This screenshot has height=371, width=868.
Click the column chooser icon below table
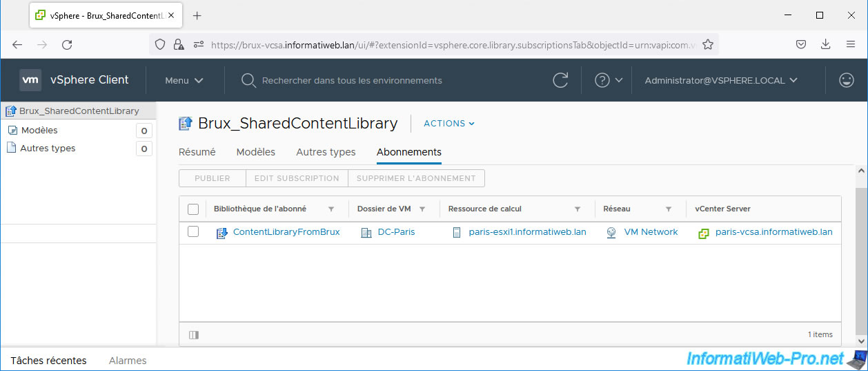[194, 334]
